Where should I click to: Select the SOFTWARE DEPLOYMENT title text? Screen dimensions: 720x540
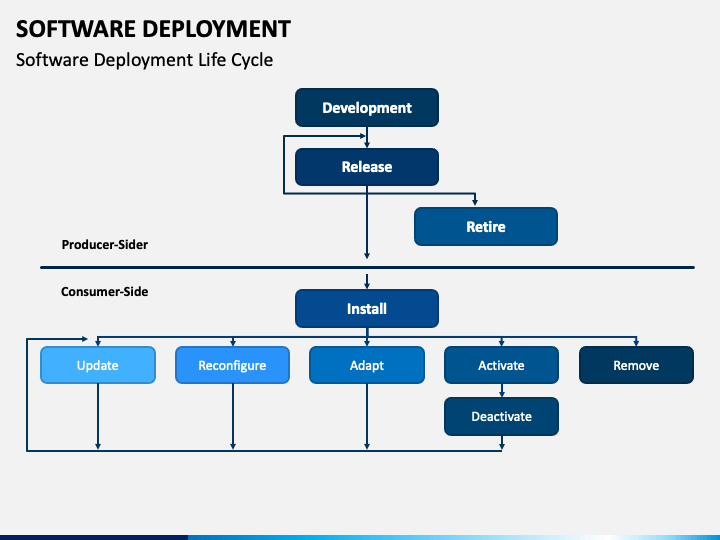click(x=153, y=29)
